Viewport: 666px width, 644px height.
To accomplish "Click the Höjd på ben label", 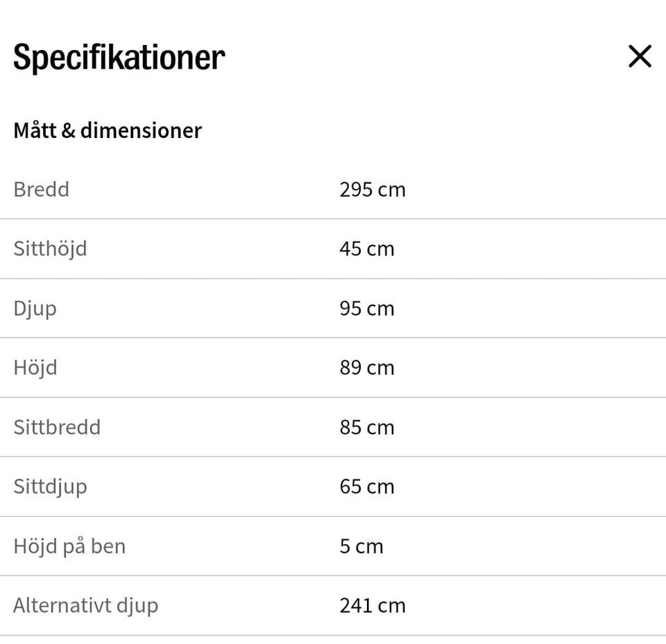I will pyautogui.click(x=69, y=547).
